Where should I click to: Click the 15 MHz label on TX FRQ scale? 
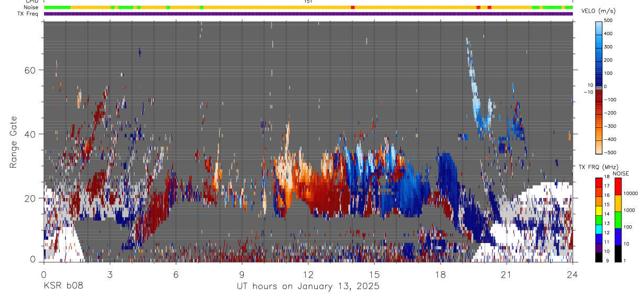point(607,205)
